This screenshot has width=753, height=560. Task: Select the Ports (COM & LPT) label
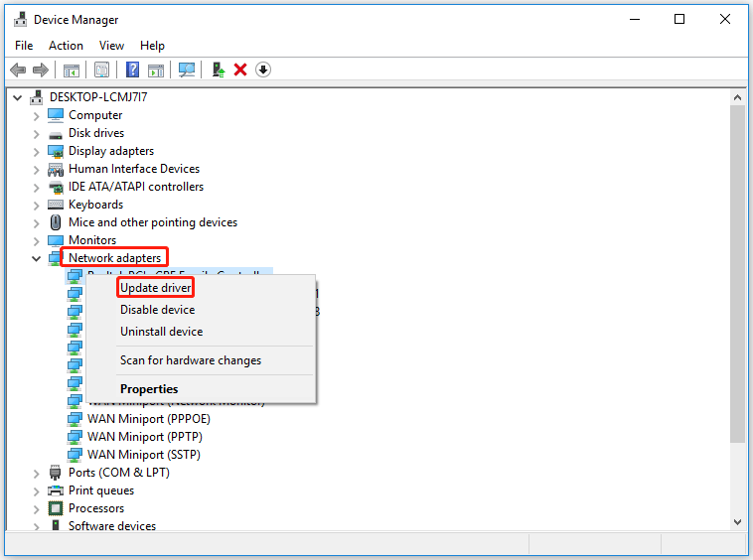119,473
